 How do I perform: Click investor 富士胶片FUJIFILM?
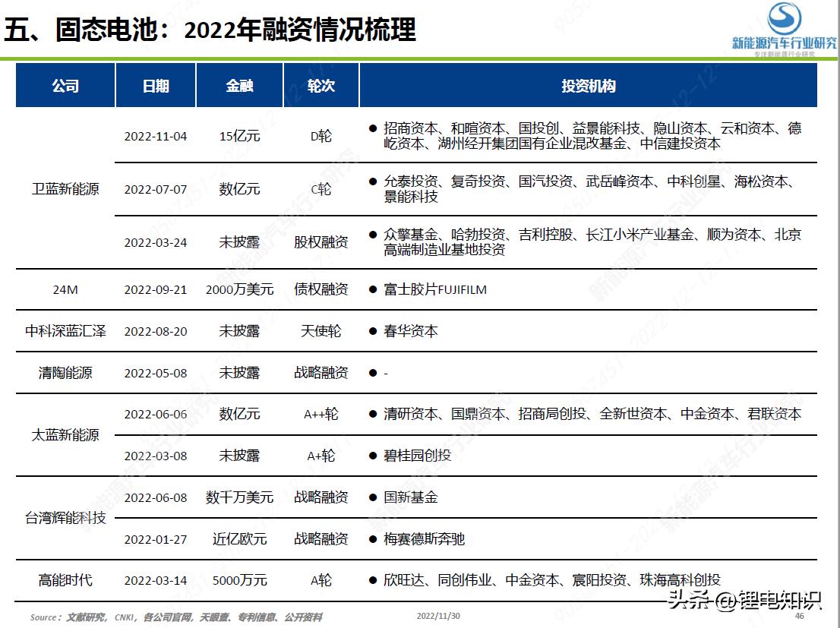[435, 289]
